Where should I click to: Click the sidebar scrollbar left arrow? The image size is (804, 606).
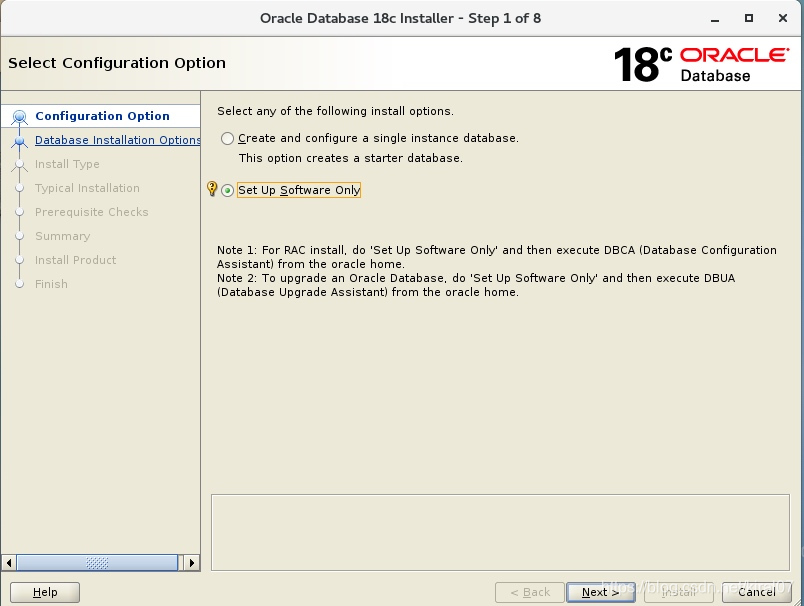pos(9,562)
